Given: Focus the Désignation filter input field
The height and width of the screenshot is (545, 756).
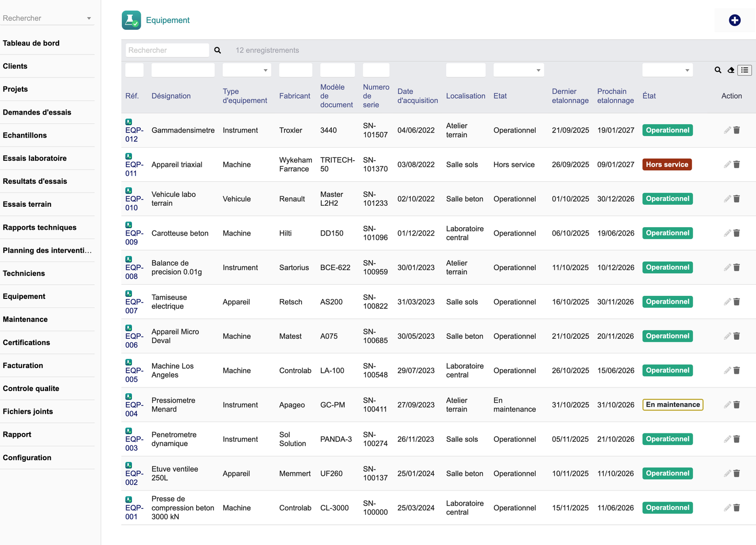Looking at the screenshot, I should tap(183, 70).
